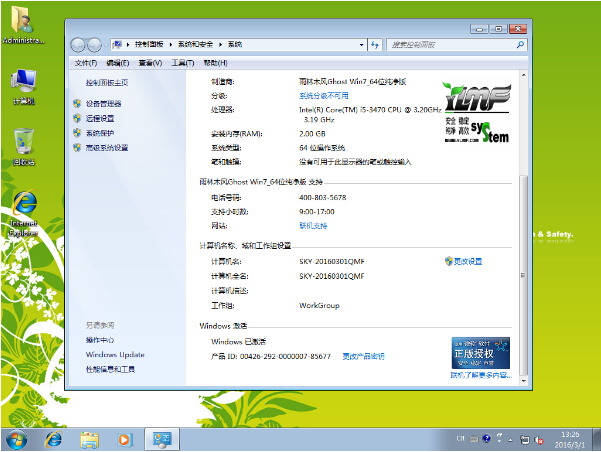Click the address bar refresh button
The image size is (601, 452).
pyautogui.click(x=375, y=45)
